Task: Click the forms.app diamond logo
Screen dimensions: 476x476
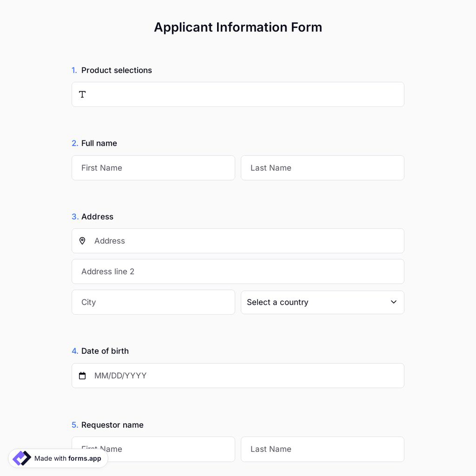Action: point(21,458)
